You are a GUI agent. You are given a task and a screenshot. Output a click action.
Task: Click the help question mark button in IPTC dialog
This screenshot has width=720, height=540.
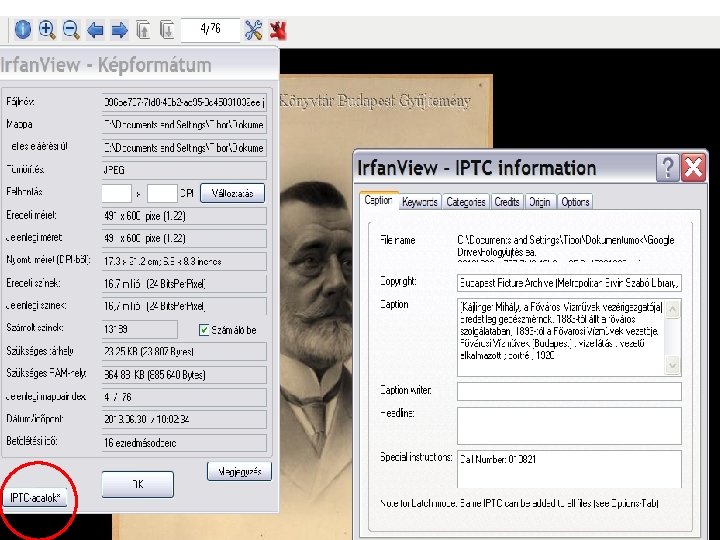[x=668, y=168]
